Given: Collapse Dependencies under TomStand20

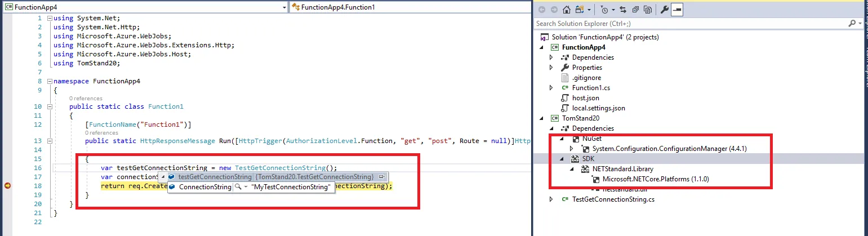Looking at the screenshot, I should pos(552,128).
